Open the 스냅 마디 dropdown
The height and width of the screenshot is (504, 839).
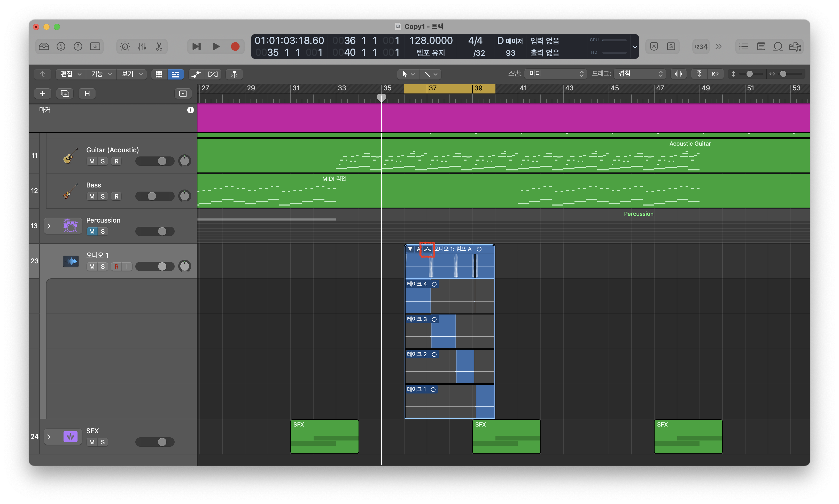[555, 74]
